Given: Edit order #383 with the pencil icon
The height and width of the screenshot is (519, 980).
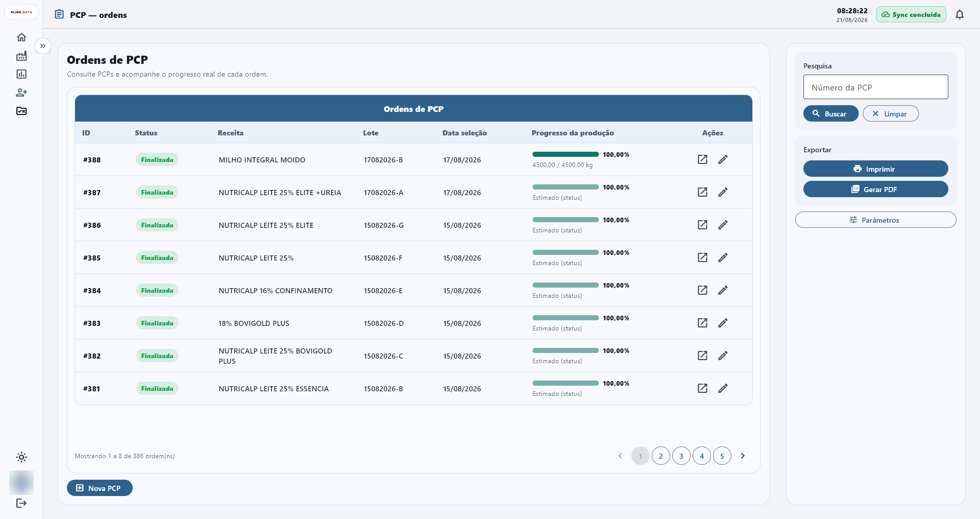Looking at the screenshot, I should [x=723, y=323].
